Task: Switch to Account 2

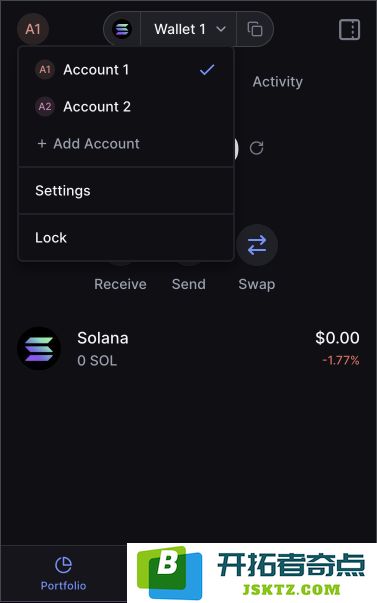Action: (126, 107)
